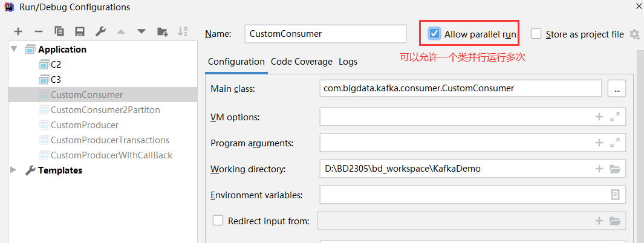
Task: Select the CustomProducer configuration
Action: coord(85,125)
